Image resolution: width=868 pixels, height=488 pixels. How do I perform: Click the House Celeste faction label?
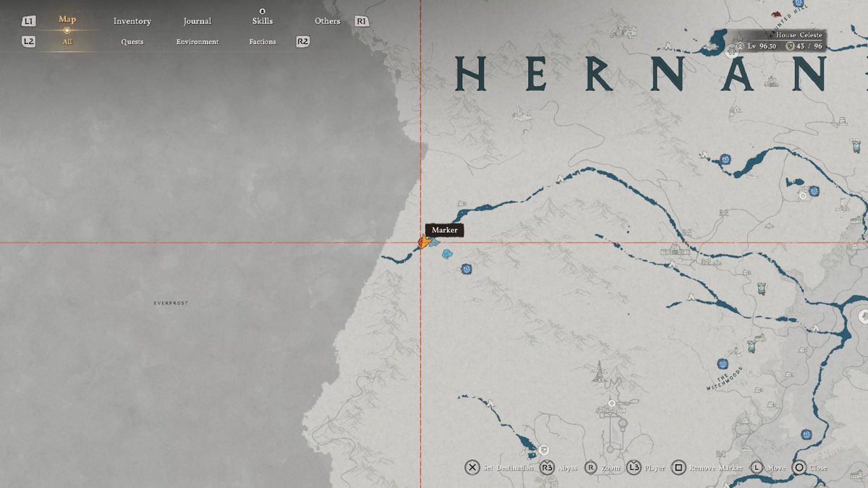799,35
